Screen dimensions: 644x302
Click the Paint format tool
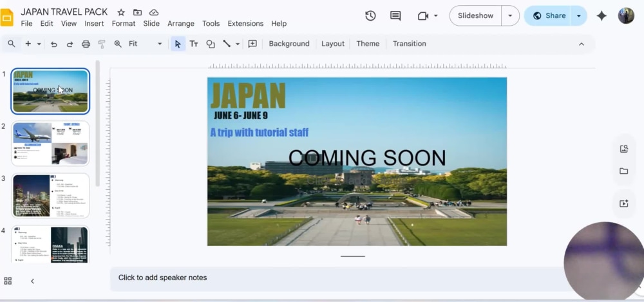[102, 44]
